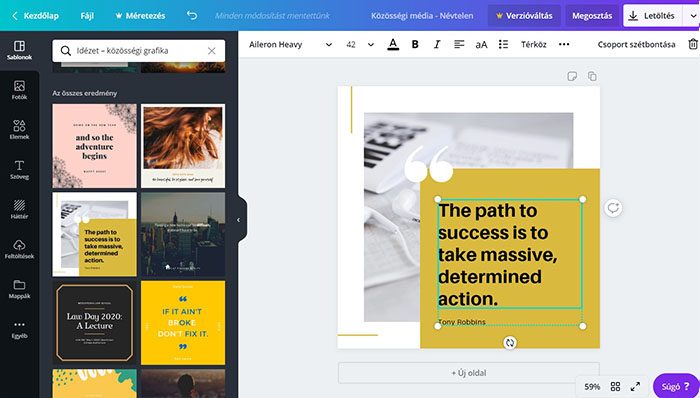The height and width of the screenshot is (398, 700).
Task: Go back to Kezdőlap home
Action: pyautogui.click(x=35, y=16)
